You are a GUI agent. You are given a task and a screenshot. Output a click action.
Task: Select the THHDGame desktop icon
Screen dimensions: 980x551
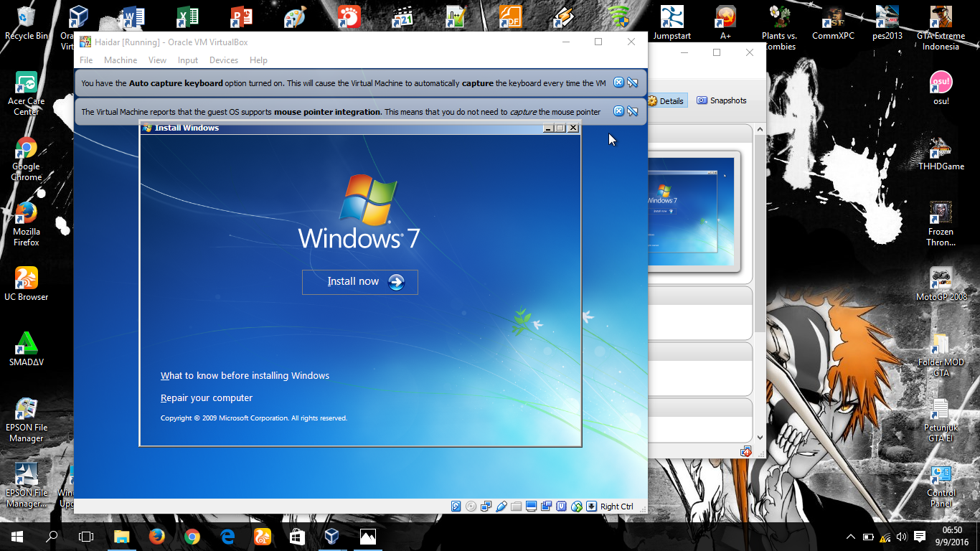(x=941, y=153)
